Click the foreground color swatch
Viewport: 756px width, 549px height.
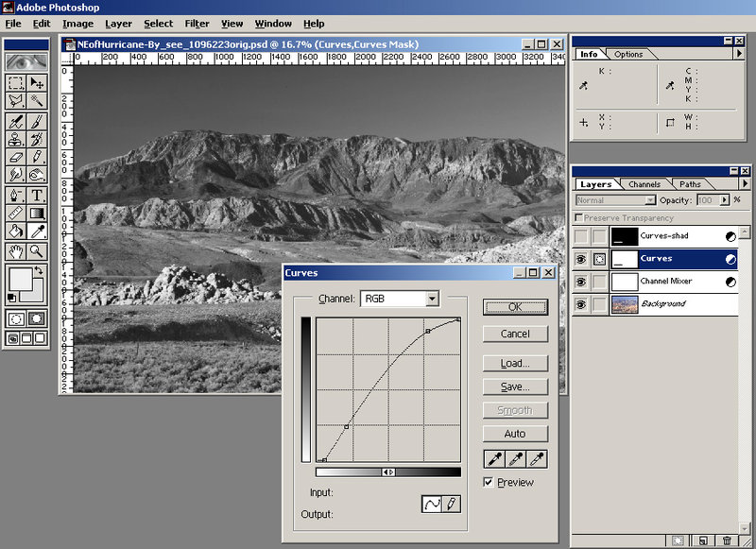coord(20,279)
